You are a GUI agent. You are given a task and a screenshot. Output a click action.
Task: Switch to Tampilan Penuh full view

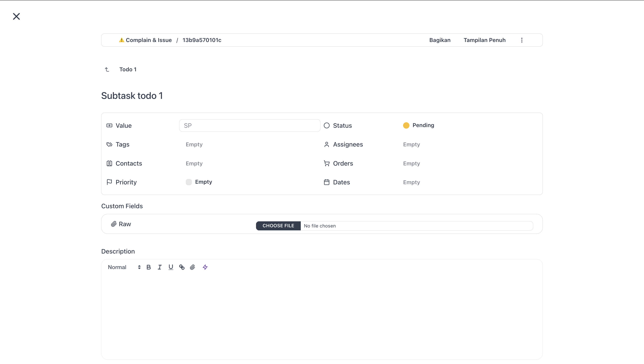point(485,40)
